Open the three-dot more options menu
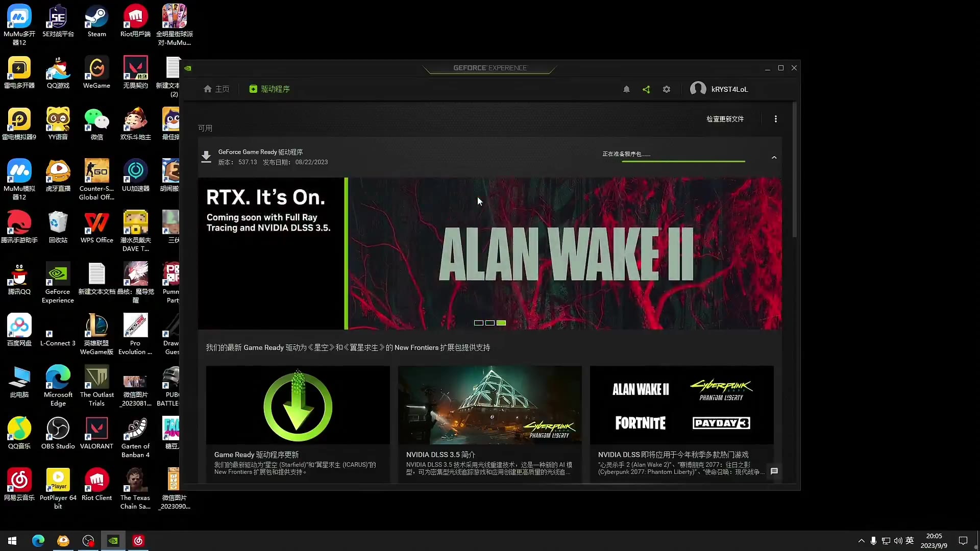Screen dimensions: 980x551 (x=775, y=119)
